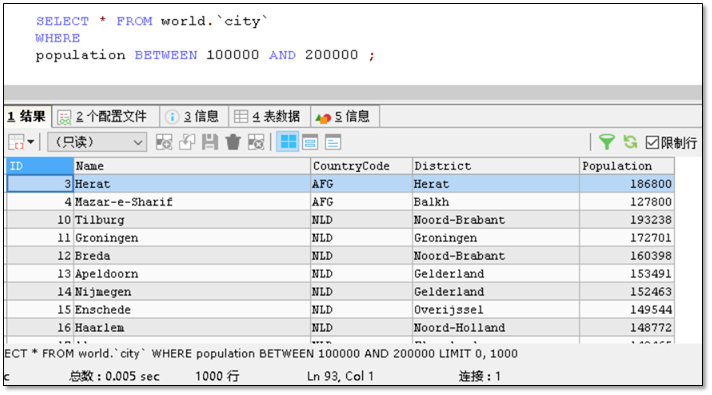Expand the export icon dropdown arrow
This screenshot has width=712, height=395.
[x=31, y=143]
